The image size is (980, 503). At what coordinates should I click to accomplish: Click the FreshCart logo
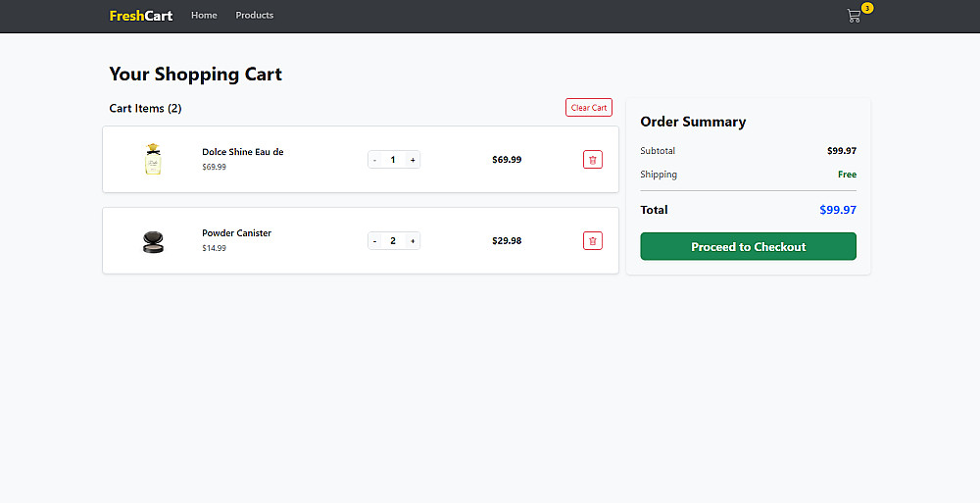141,16
